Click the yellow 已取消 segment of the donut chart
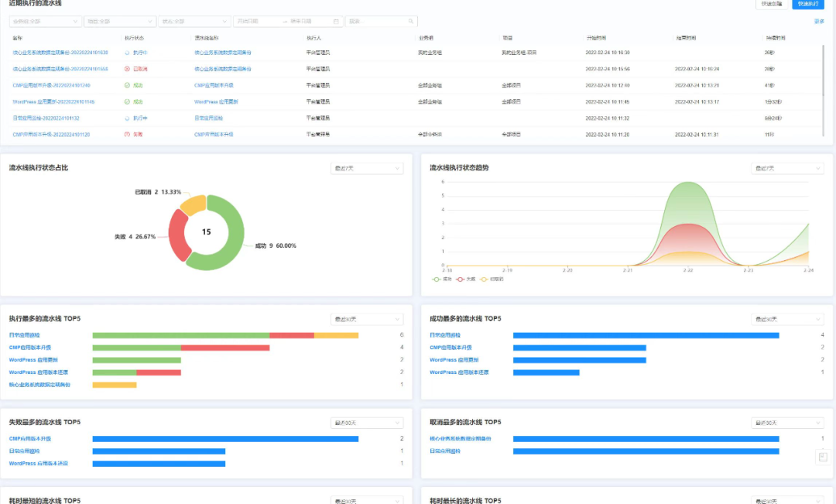 click(194, 204)
